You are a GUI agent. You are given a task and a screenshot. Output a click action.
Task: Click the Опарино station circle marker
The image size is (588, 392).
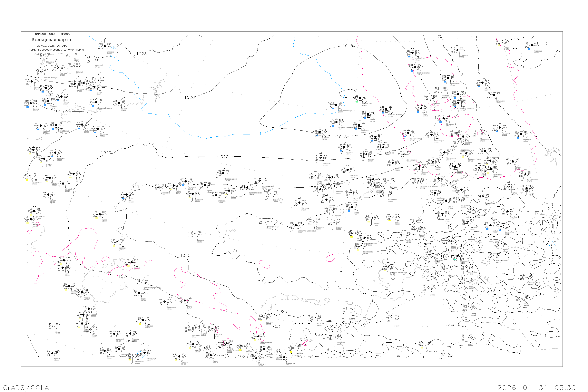(105, 46)
